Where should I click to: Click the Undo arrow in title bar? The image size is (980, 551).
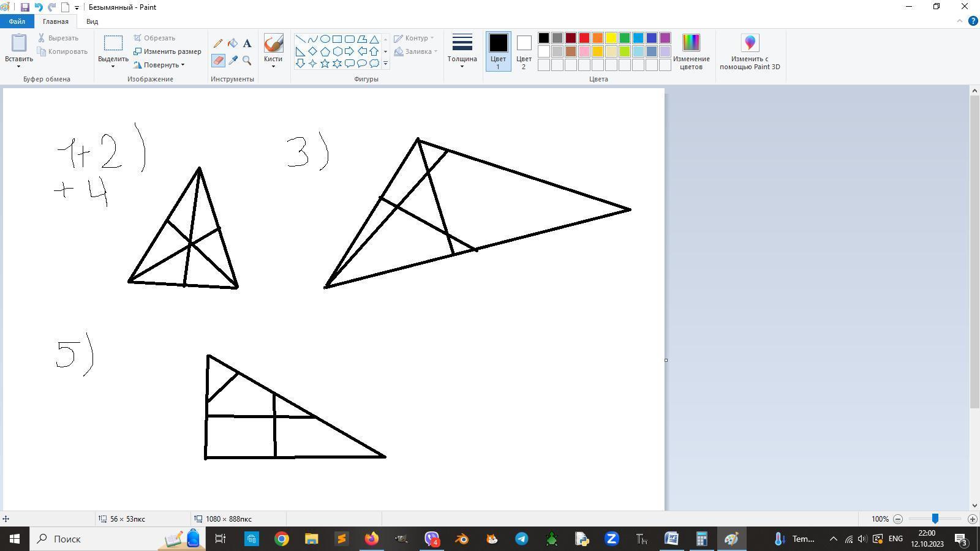click(x=39, y=7)
